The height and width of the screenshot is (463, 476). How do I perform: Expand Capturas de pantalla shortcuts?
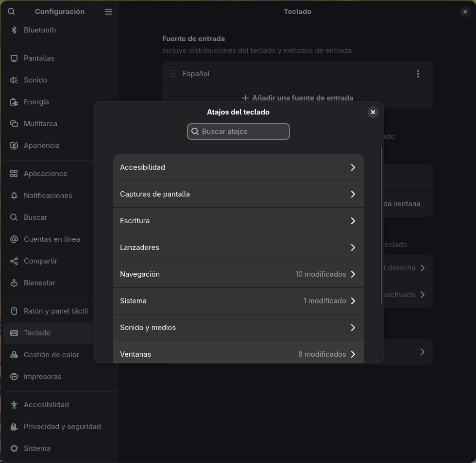pos(238,194)
